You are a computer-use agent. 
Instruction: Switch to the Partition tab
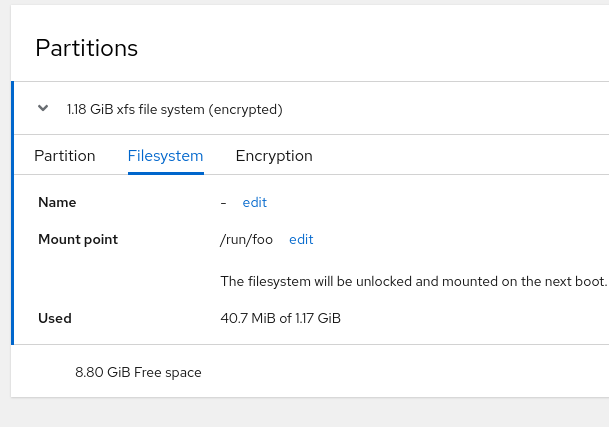[x=65, y=156]
